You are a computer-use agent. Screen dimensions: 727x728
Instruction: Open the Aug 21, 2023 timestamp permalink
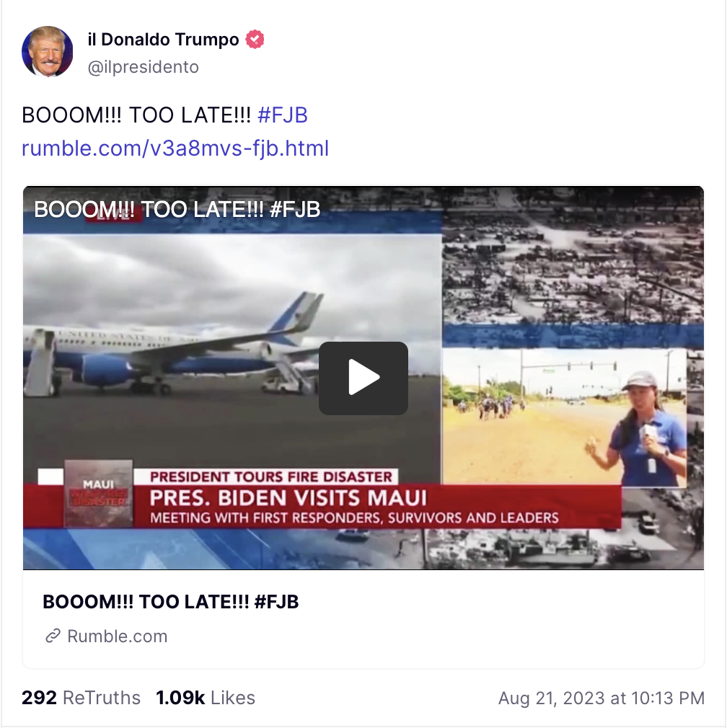pyautogui.click(x=601, y=698)
